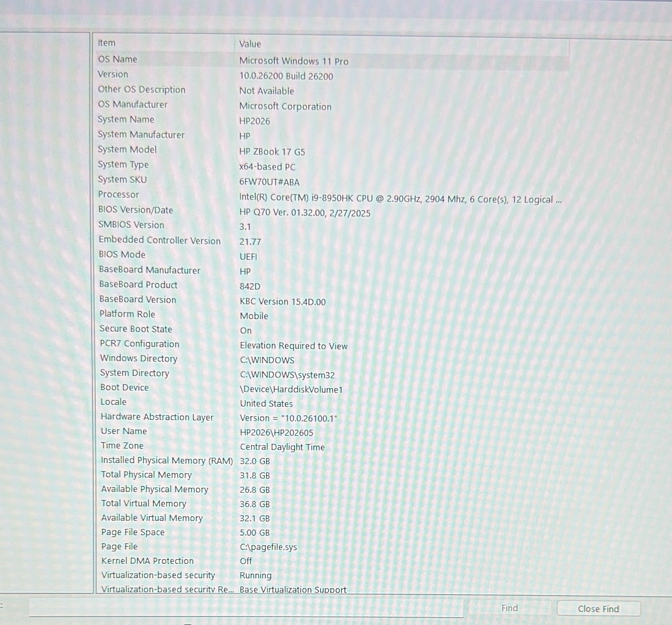Click the Central Daylight Time value
This screenshot has height=625, width=672.
[x=282, y=447]
